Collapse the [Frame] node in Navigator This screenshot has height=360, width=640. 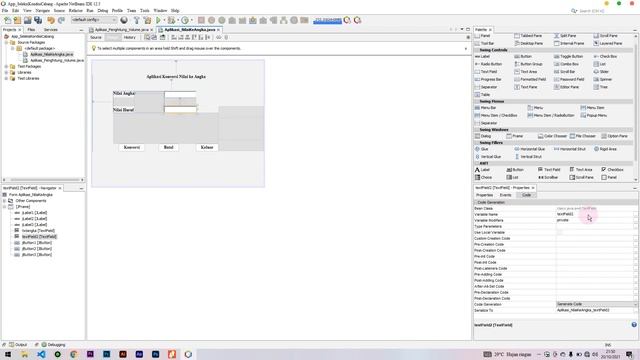(4, 207)
